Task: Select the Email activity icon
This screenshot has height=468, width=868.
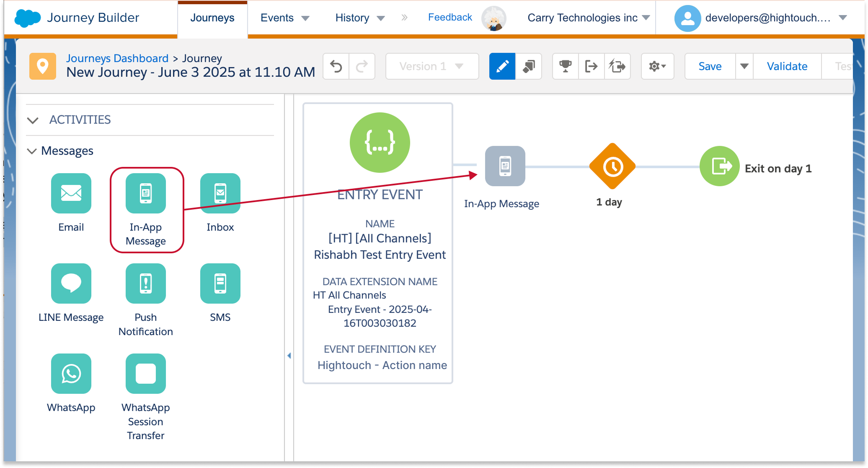Action: point(71,193)
